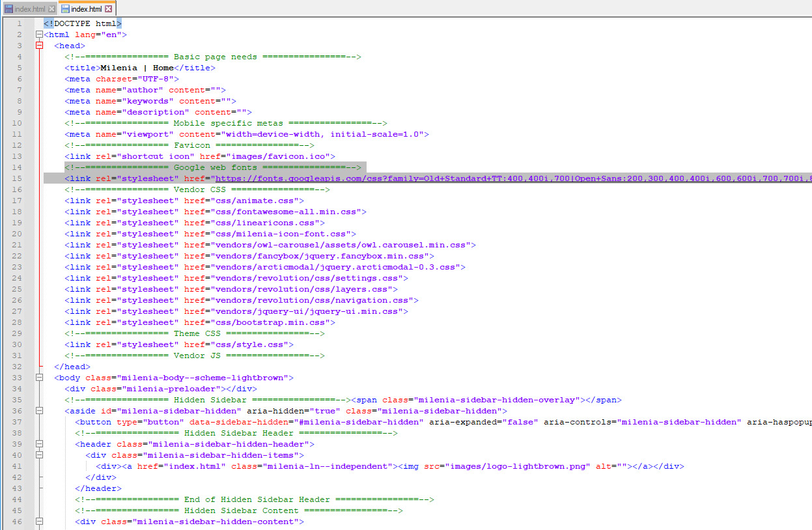The height and width of the screenshot is (530, 812).
Task: Place cursor in the "Milenia | Home" title text
Action: (136, 68)
